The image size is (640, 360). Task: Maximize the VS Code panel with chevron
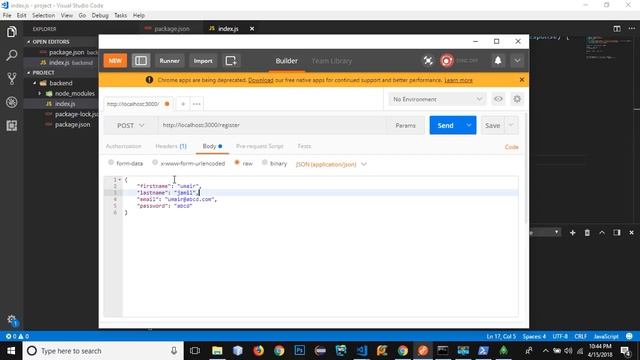point(602,233)
